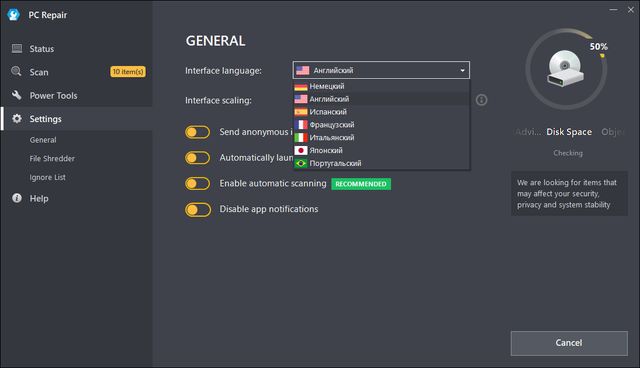640x368 pixels.
Task: Click the Help info icon in sidebar
Action: click(17, 198)
